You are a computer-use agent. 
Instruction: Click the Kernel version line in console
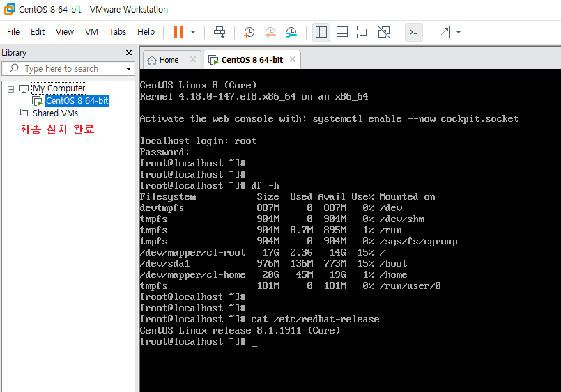[254, 96]
